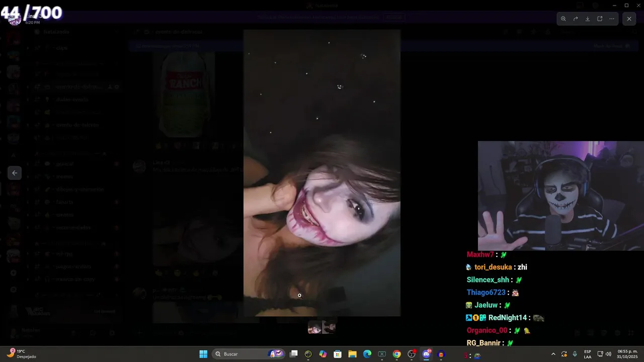The height and width of the screenshot is (362, 644).
Task: Click the microphone tray icon
Action: [575, 354]
